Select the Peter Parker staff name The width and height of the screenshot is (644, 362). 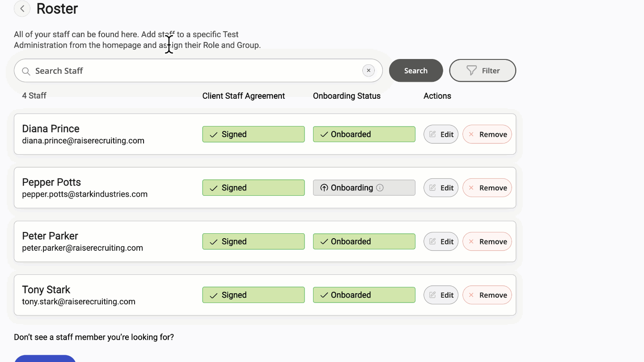(50, 236)
